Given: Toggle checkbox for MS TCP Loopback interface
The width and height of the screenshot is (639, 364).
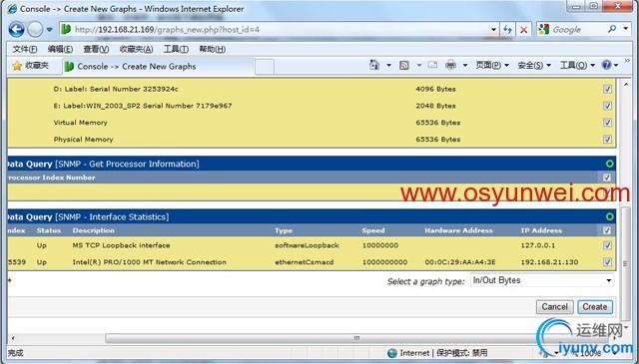Looking at the screenshot, I should click(607, 245).
